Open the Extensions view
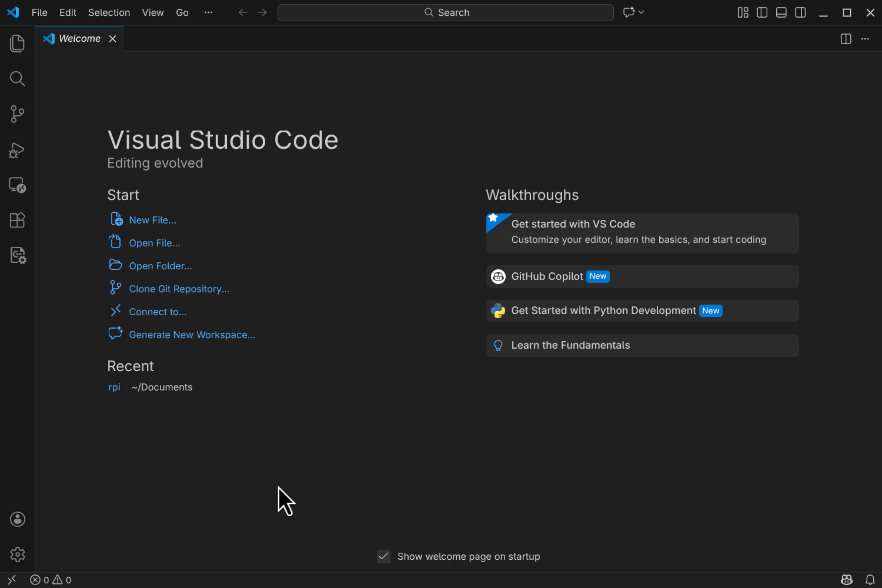Image resolution: width=882 pixels, height=588 pixels. pos(17,220)
